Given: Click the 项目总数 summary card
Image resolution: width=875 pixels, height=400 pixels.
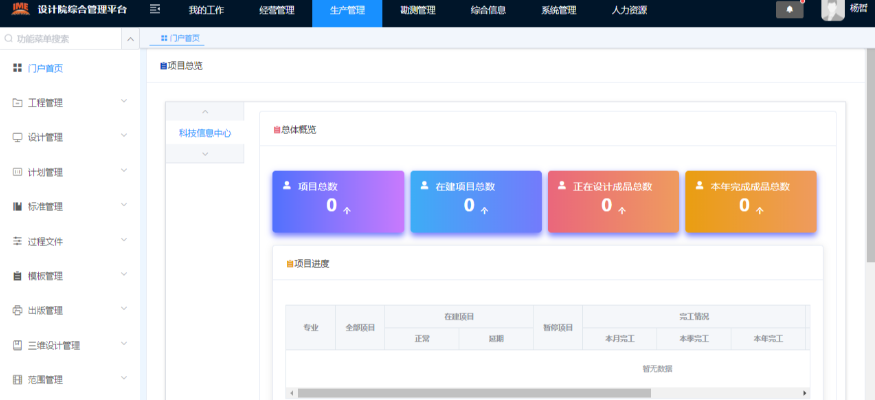Looking at the screenshot, I should pyautogui.click(x=338, y=201).
